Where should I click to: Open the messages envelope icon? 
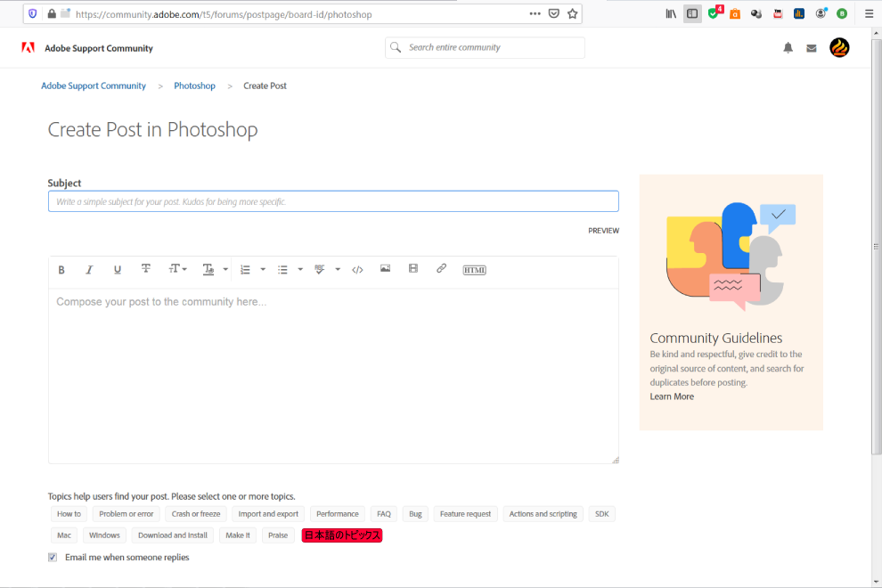[x=812, y=48]
